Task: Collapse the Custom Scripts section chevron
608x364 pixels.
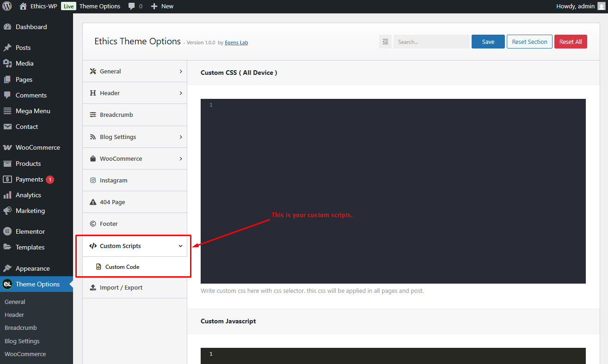Action: (181, 246)
